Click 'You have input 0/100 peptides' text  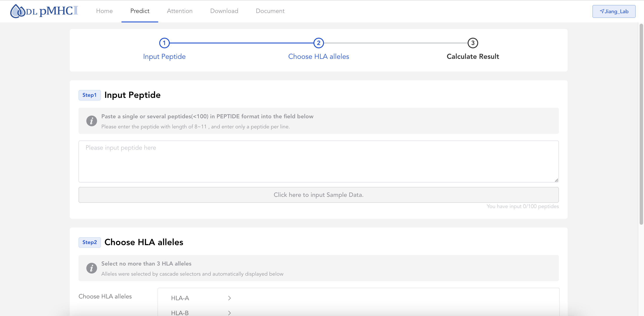click(522, 206)
